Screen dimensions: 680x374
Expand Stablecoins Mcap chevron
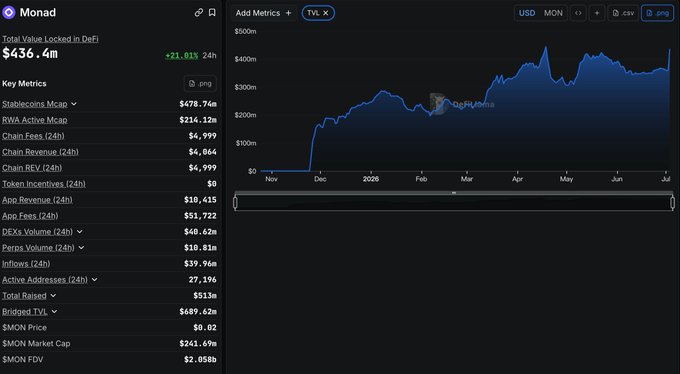(74, 104)
